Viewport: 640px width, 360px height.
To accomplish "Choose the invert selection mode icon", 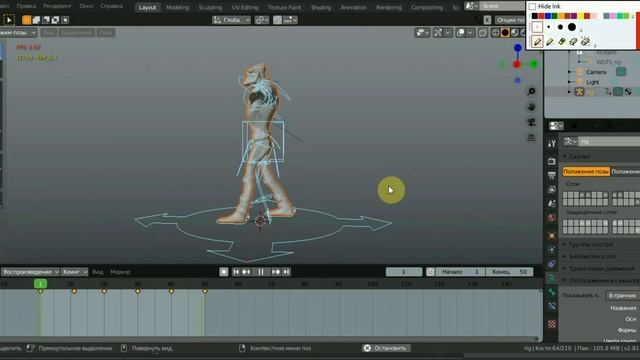I will [x=55, y=20].
